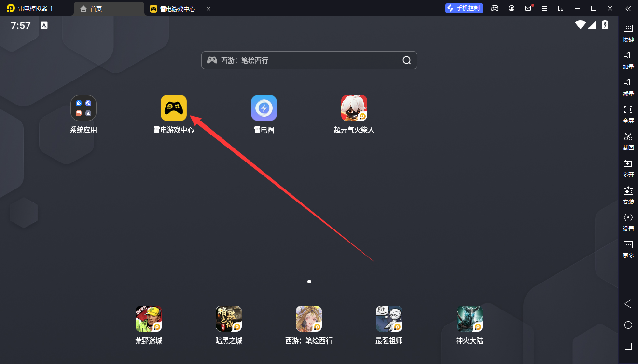The width and height of the screenshot is (638, 364).
Task: Click the 手机控制 button
Action: point(464,8)
